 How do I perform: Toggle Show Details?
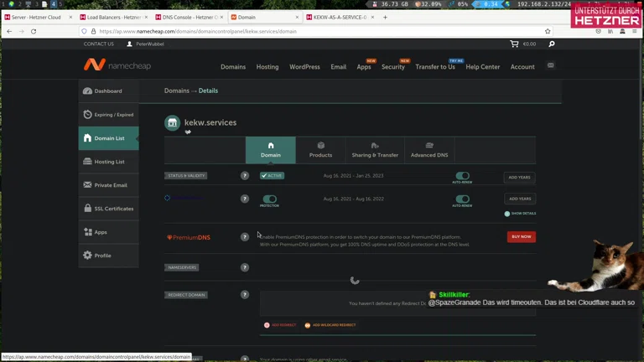(x=520, y=214)
